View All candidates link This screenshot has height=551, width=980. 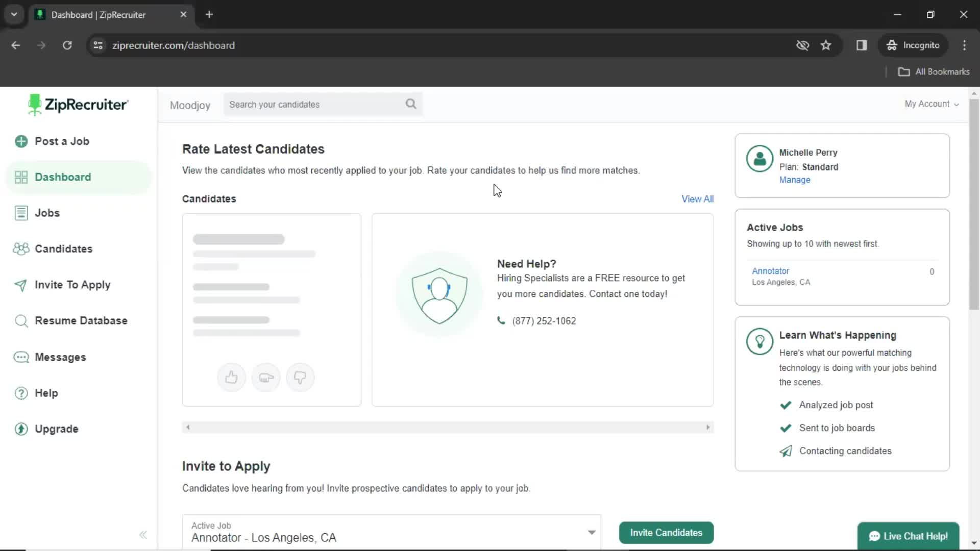pos(697,198)
